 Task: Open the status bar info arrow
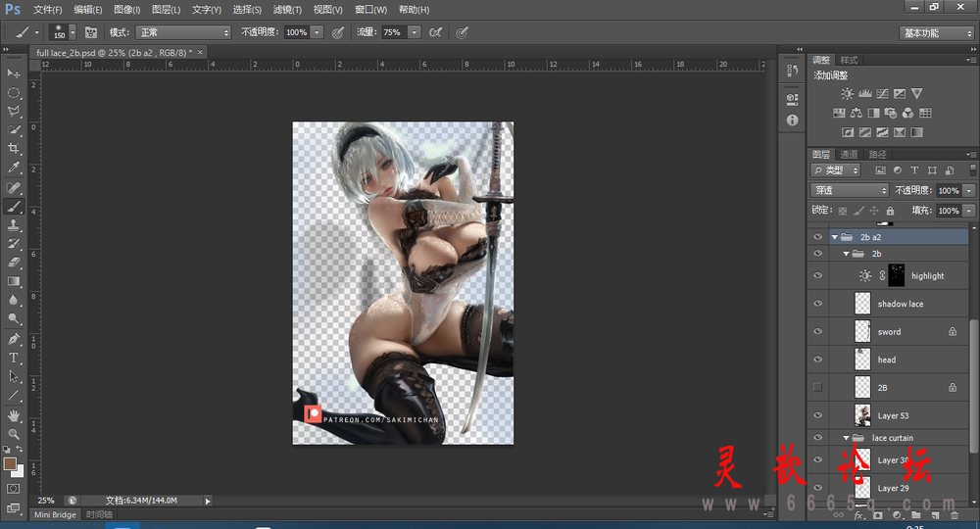(x=208, y=501)
